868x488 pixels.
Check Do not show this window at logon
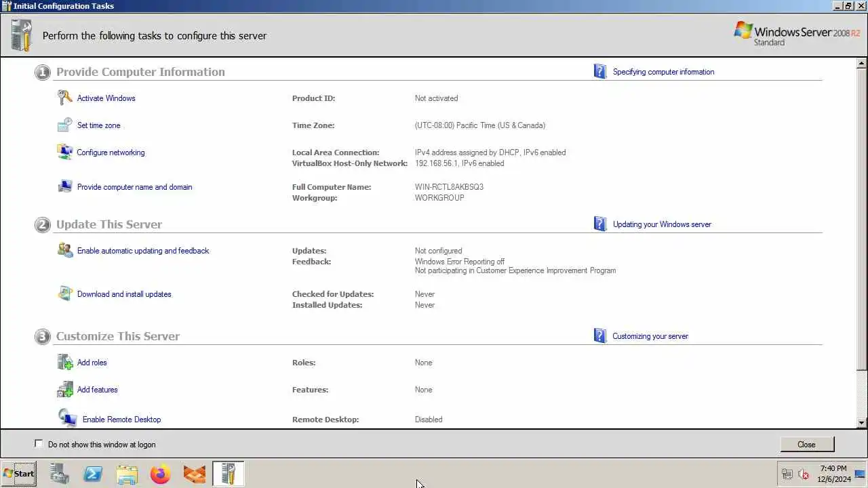pyautogui.click(x=39, y=444)
